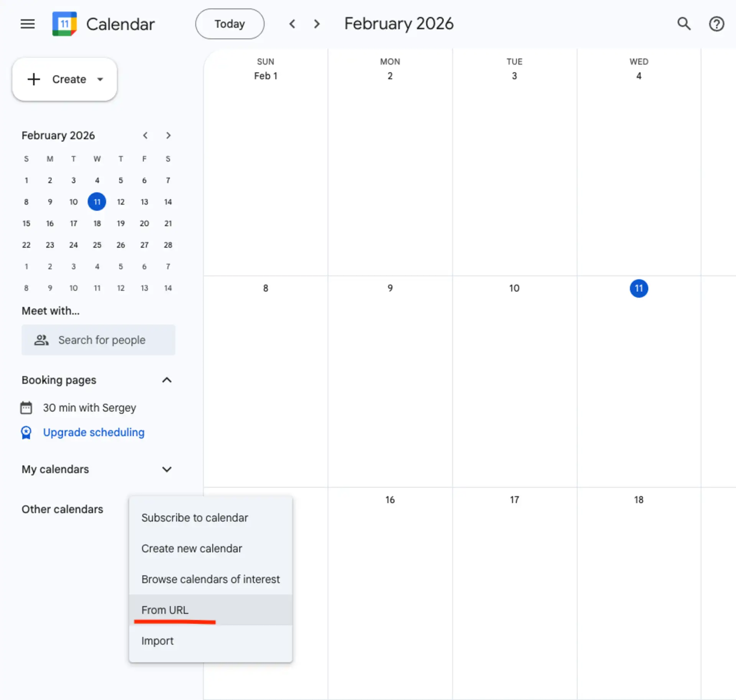Select today's date 11 in mini calendar
The image size is (736, 700).
pyautogui.click(x=97, y=202)
